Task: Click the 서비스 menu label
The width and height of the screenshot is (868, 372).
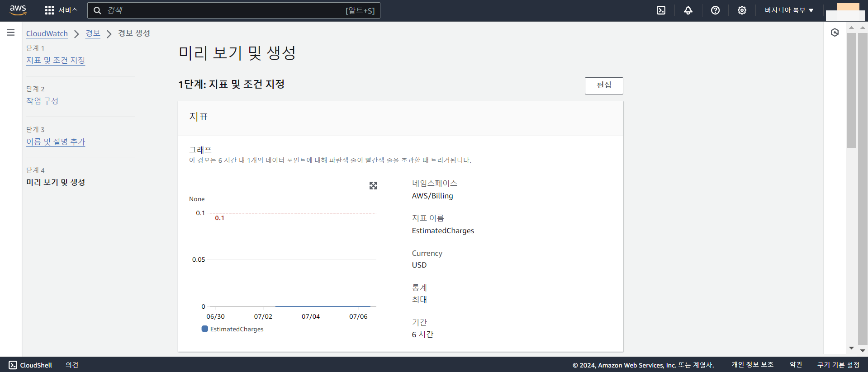Action: [x=68, y=10]
